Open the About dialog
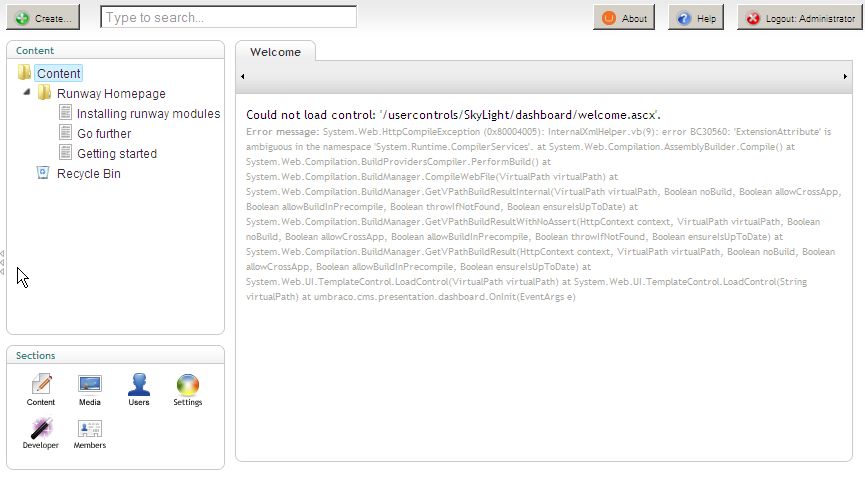The image size is (865, 477). pos(624,18)
